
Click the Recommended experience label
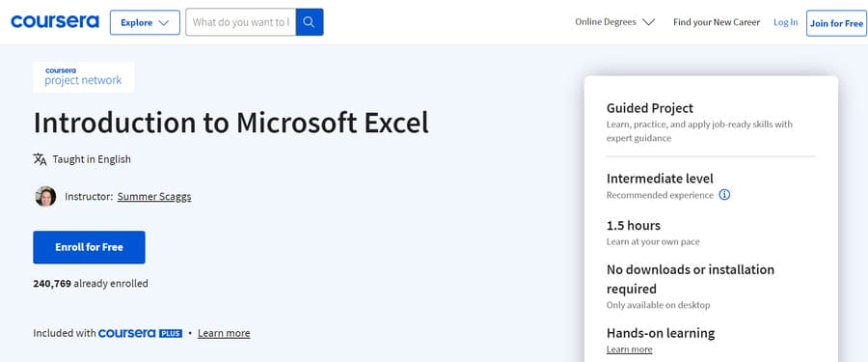pyautogui.click(x=660, y=195)
